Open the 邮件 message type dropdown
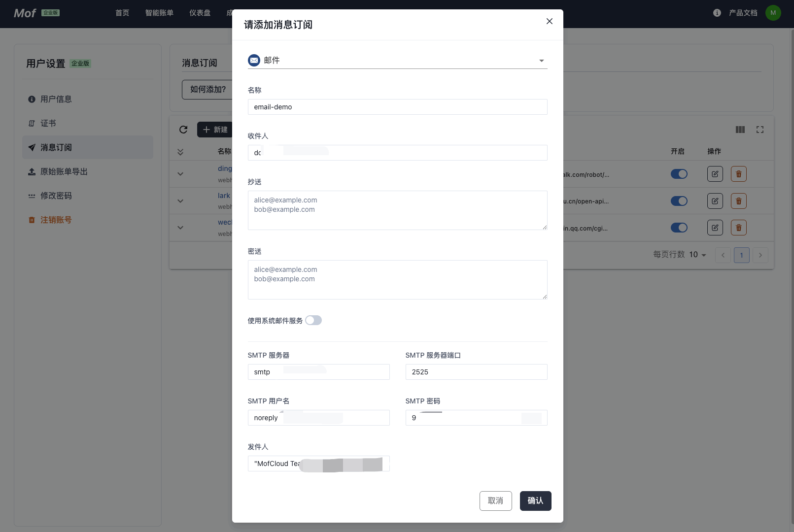794x532 pixels. [x=397, y=60]
